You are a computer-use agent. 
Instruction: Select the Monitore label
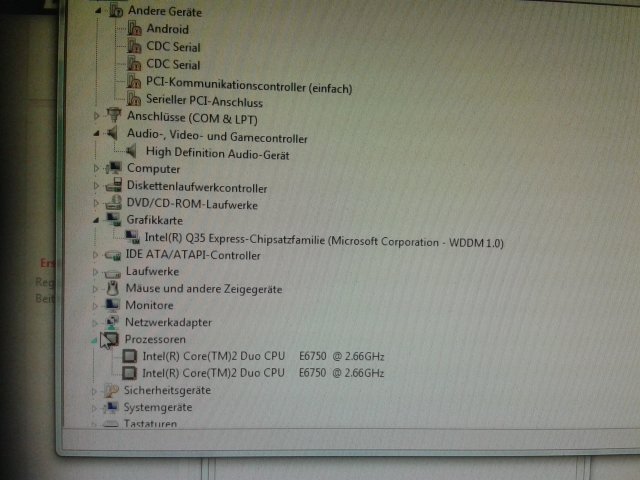point(149,305)
